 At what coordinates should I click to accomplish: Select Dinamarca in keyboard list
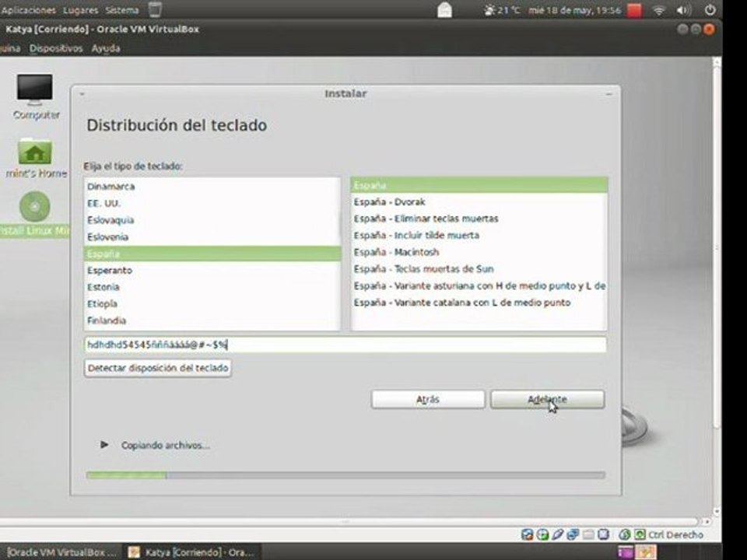point(212,187)
